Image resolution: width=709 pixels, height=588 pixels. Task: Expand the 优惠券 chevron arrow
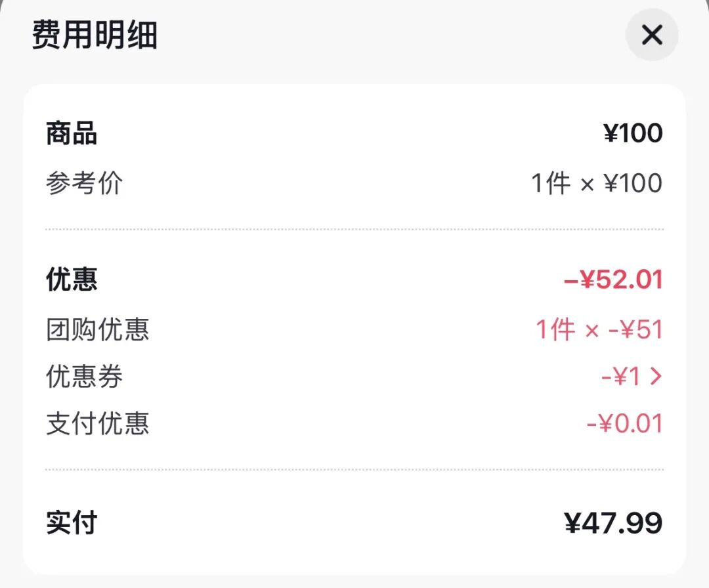pos(655,377)
